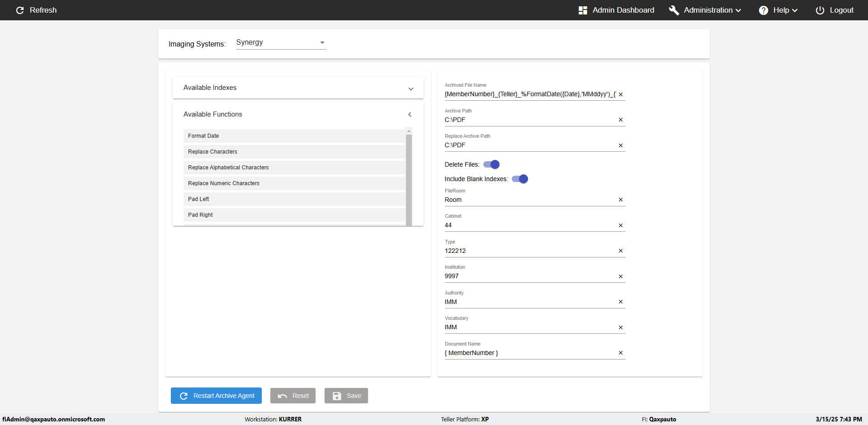The height and width of the screenshot is (425, 868).
Task: Click the Logout power icon
Action: [x=820, y=10]
